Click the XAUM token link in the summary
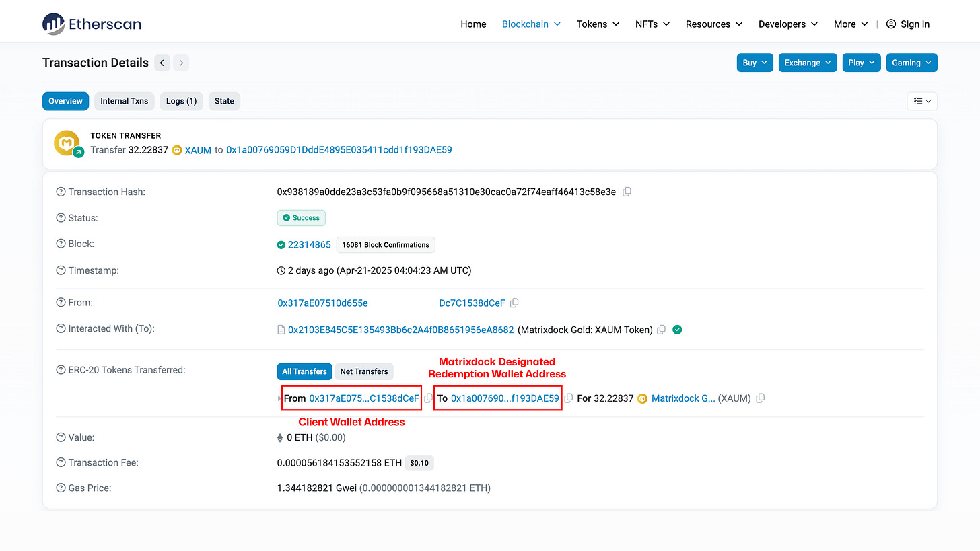 point(198,150)
